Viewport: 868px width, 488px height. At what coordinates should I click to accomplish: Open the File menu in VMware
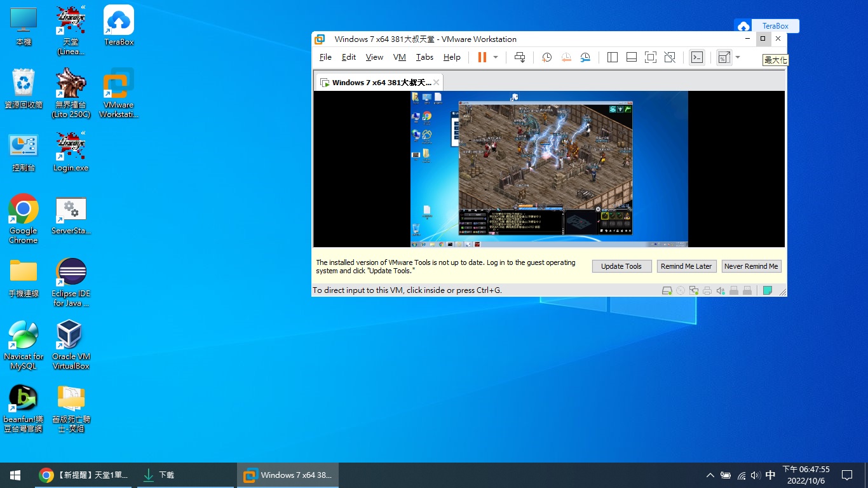(x=325, y=57)
